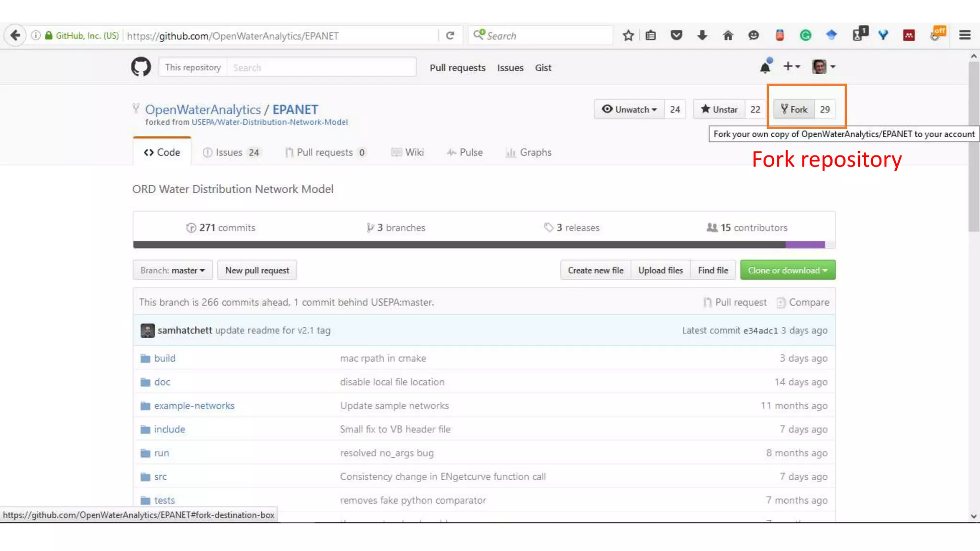This screenshot has width=980, height=551.
Task: Open the Graphs tab
Action: point(528,152)
